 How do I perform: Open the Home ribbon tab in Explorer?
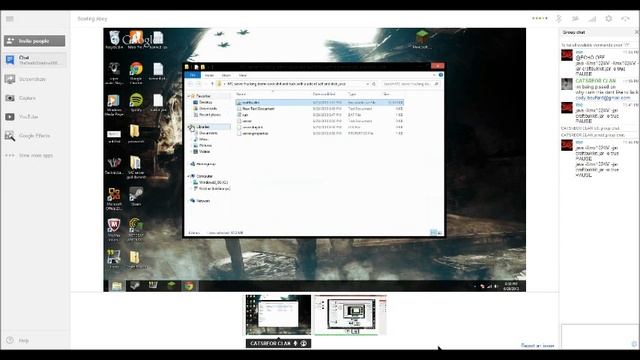209,75
